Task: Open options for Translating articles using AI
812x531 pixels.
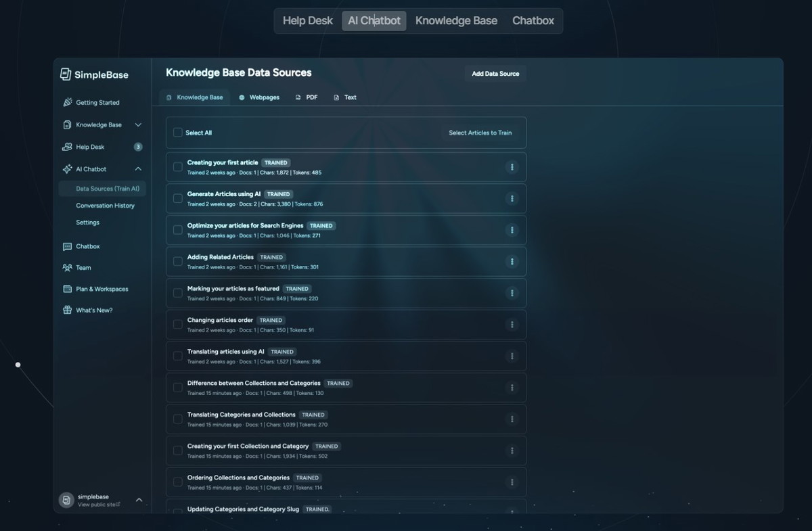Action: (x=512, y=356)
